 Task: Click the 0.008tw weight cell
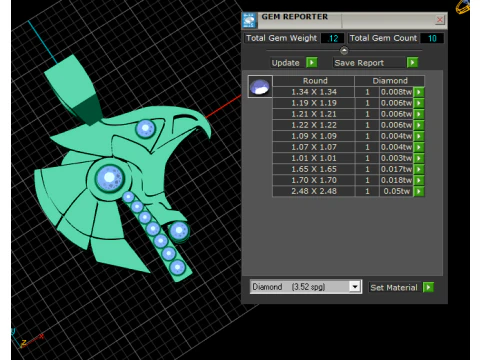click(396, 92)
